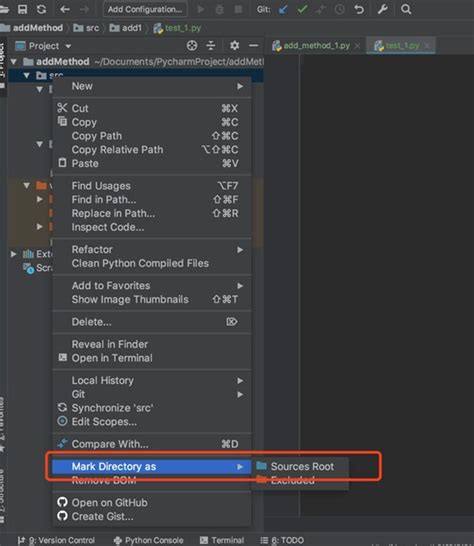Click the Git update project arrow
This screenshot has width=474, height=546.
[x=283, y=9]
